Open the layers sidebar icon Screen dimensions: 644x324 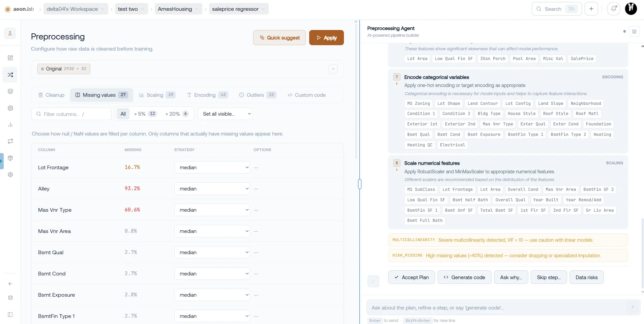tap(10, 91)
